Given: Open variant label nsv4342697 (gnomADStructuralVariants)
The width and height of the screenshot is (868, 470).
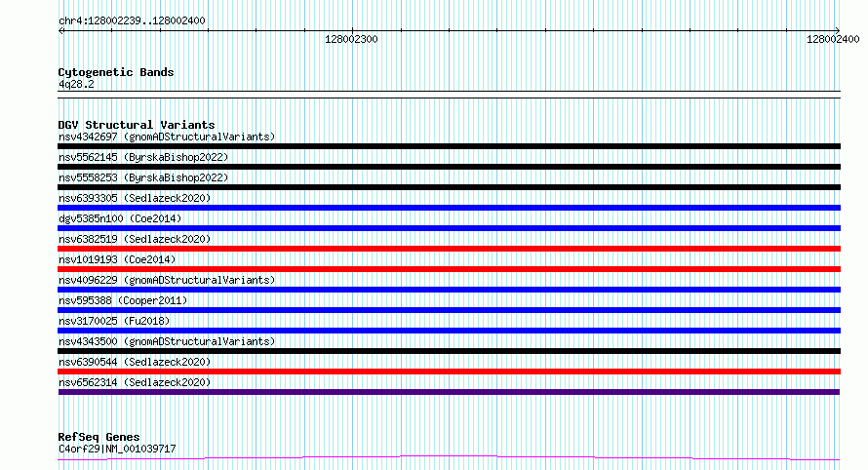Looking at the screenshot, I should [167, 137].
